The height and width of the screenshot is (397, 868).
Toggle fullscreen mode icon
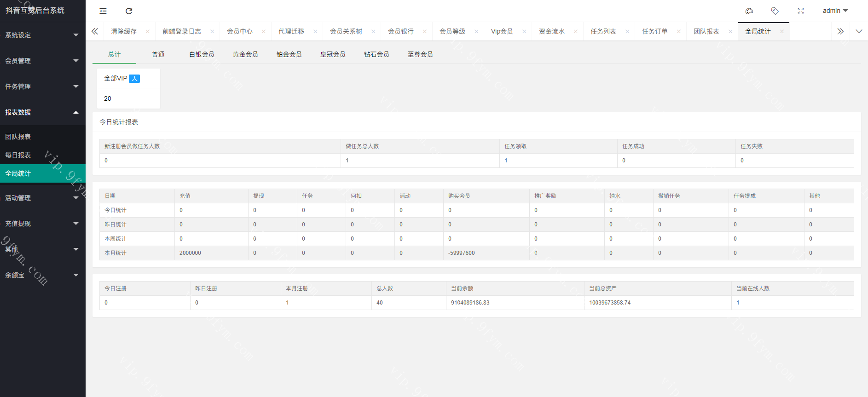[x=801, y=11]
